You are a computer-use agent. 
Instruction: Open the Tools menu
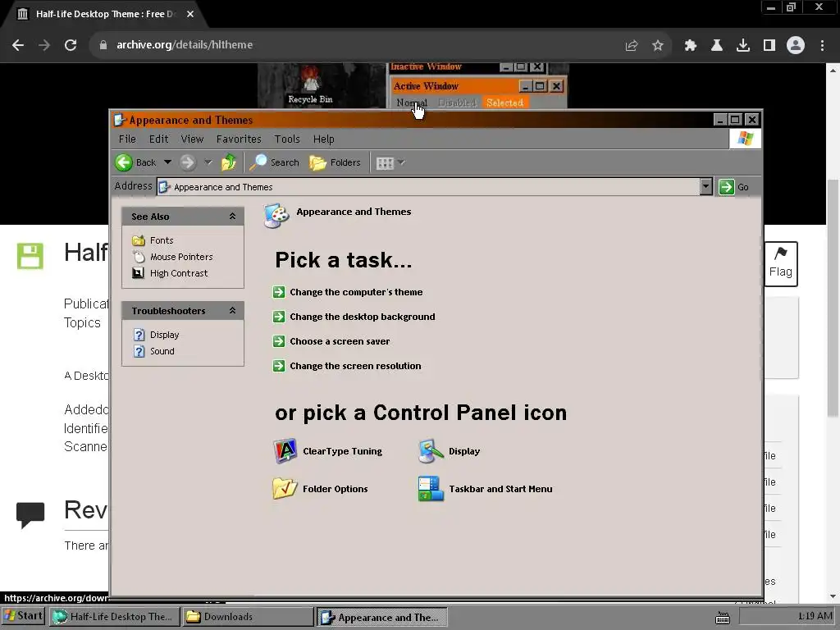click(x=287, y=139)
